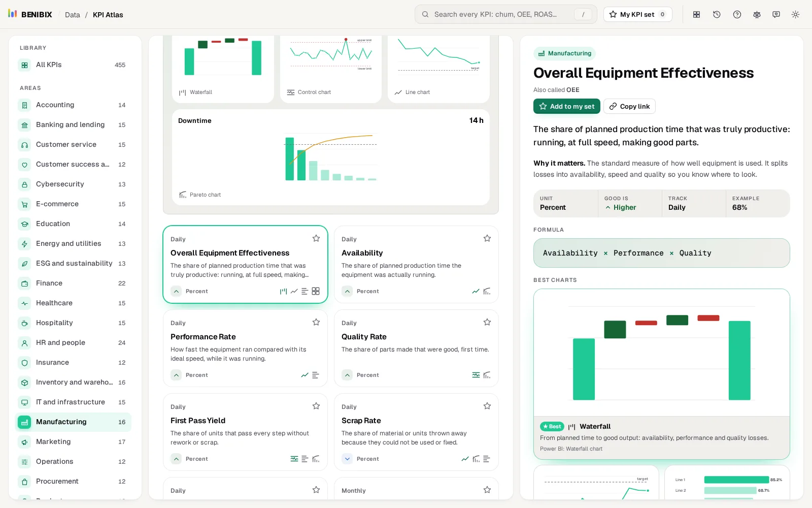This screenshot has width=812, height=508.
Task: Select the Manufacturing area
Action: click(x=73, y=422)
